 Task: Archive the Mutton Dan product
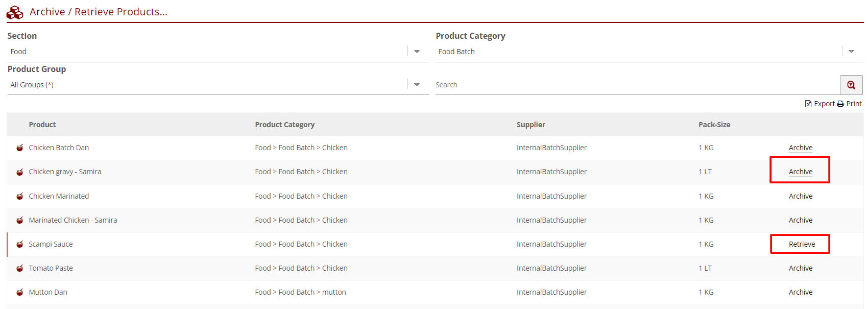pos(800,292)
